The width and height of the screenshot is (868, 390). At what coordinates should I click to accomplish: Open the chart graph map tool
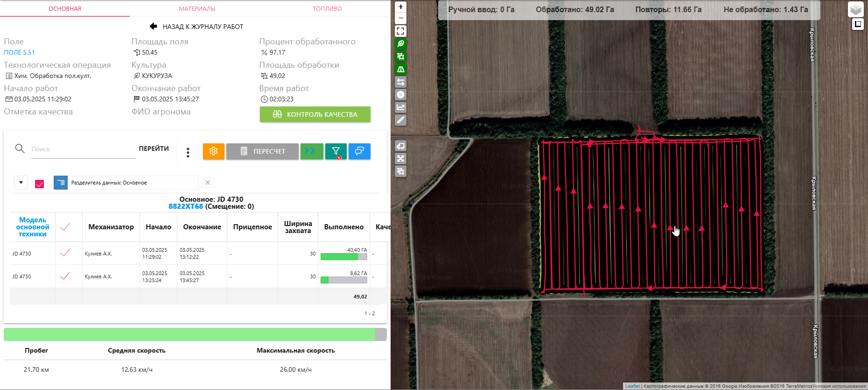point(400,107)
